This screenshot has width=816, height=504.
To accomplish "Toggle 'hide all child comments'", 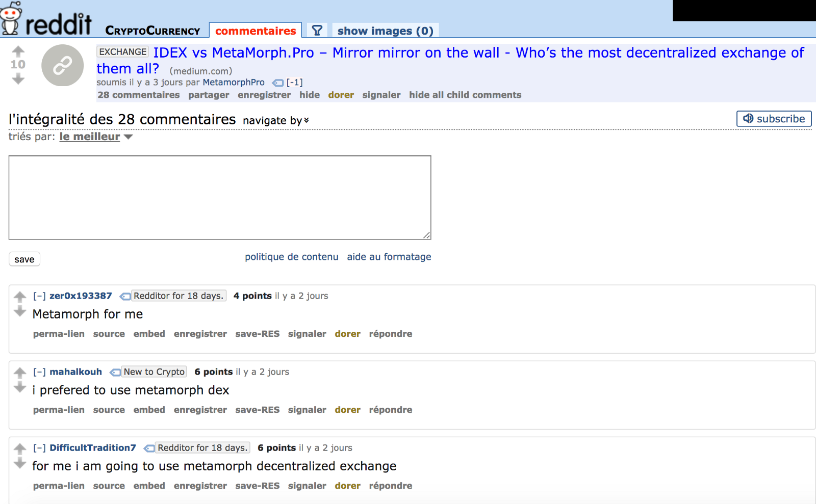I will tap(465, 95).
